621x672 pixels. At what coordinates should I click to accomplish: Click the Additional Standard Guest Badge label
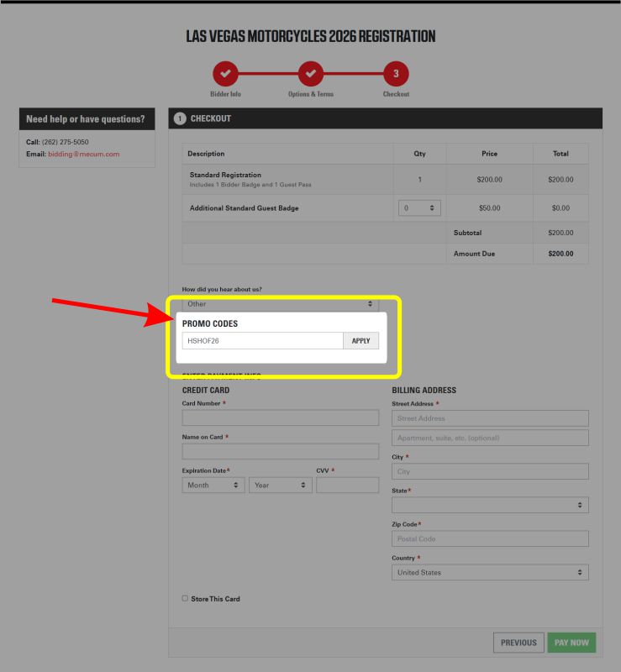244,207
